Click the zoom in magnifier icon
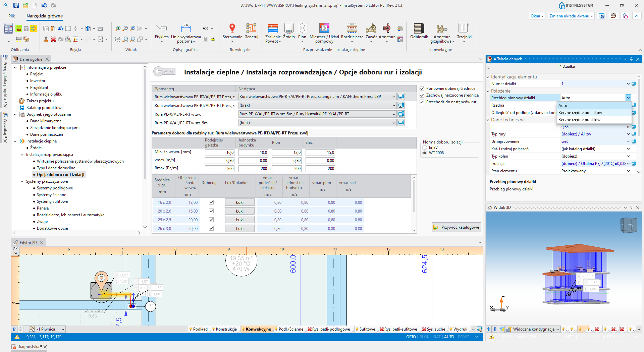The width and height of the screenshot is (644, 352). (118, 28)
